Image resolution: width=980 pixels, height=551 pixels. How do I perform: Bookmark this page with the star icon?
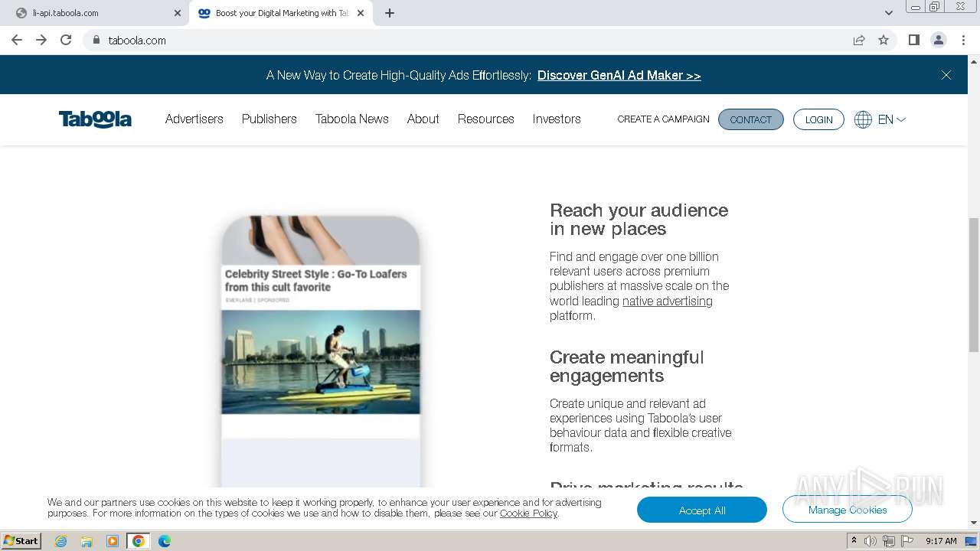click(x=884, y=41)
